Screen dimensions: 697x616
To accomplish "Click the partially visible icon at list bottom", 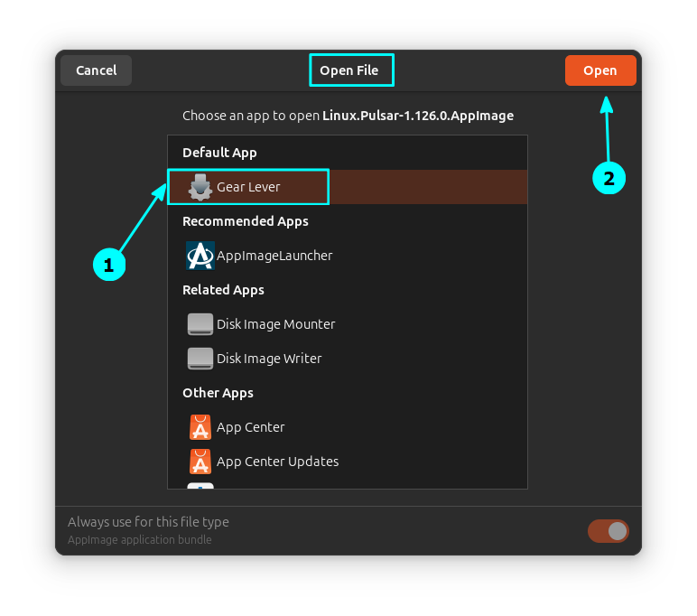I will 200,486.
